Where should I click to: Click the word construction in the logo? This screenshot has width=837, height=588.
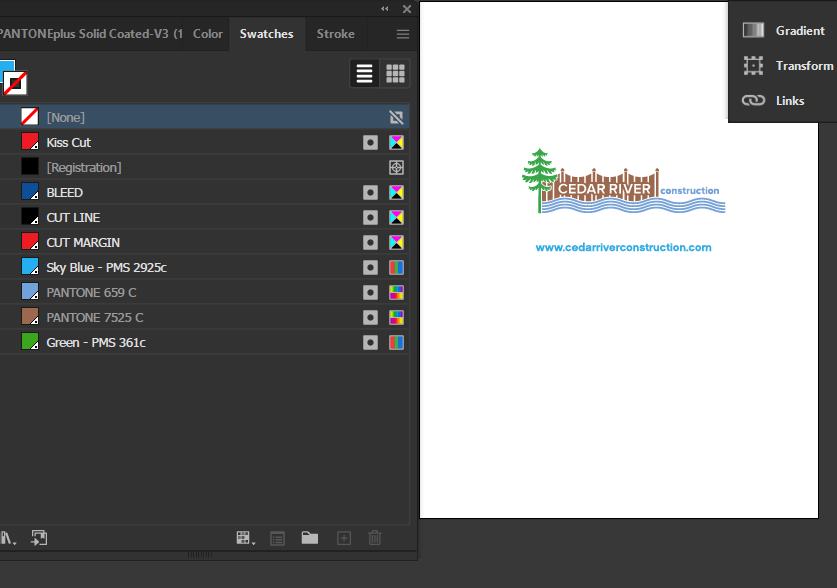click(690, 190)
